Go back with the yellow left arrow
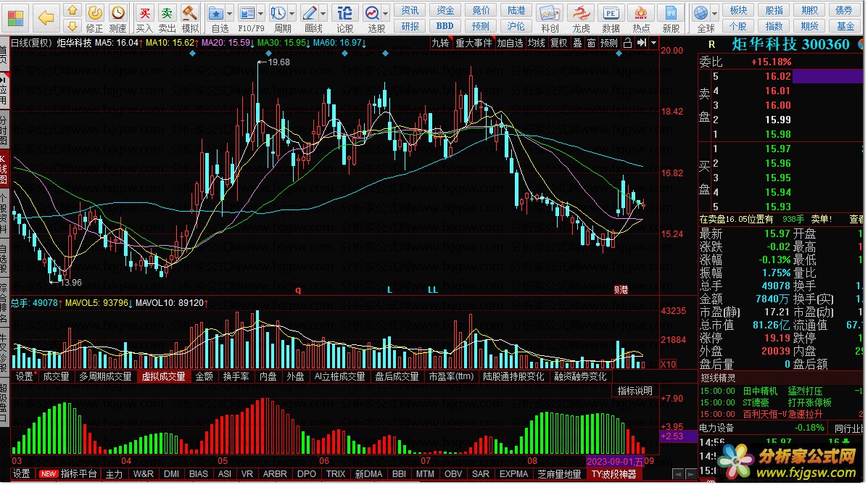868x485 pixels. tap(46, 17)
